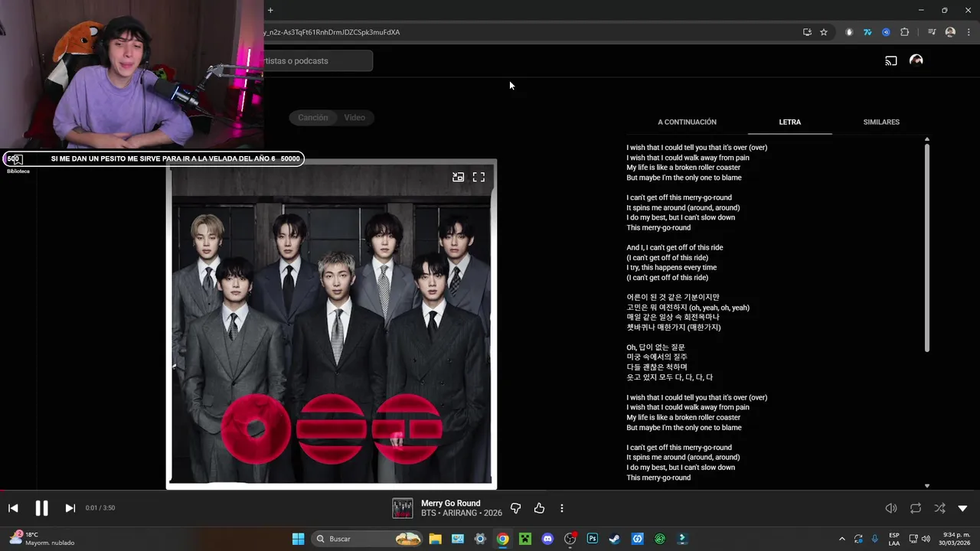Pause the playing song

(x=41, y=508)
